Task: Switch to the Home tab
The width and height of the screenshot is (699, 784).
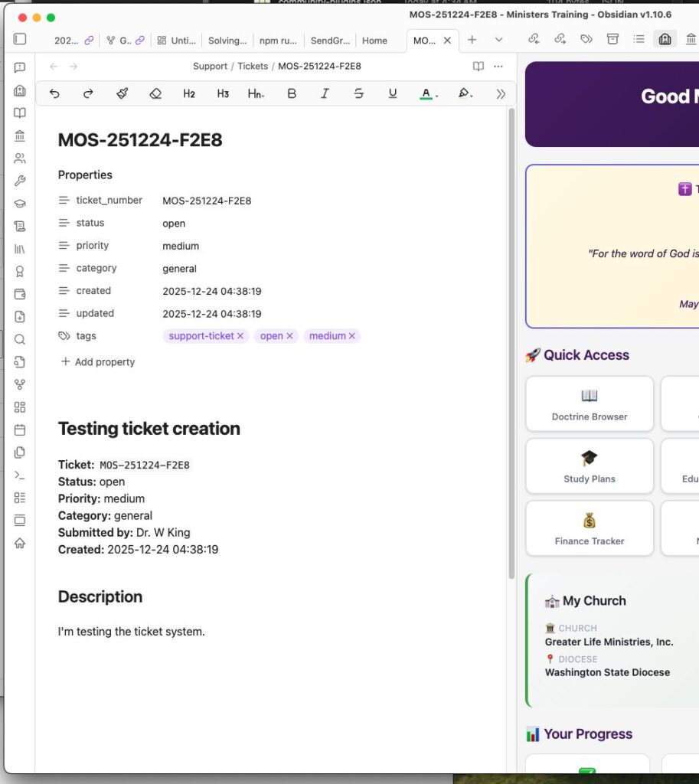Action: (374, 41)
